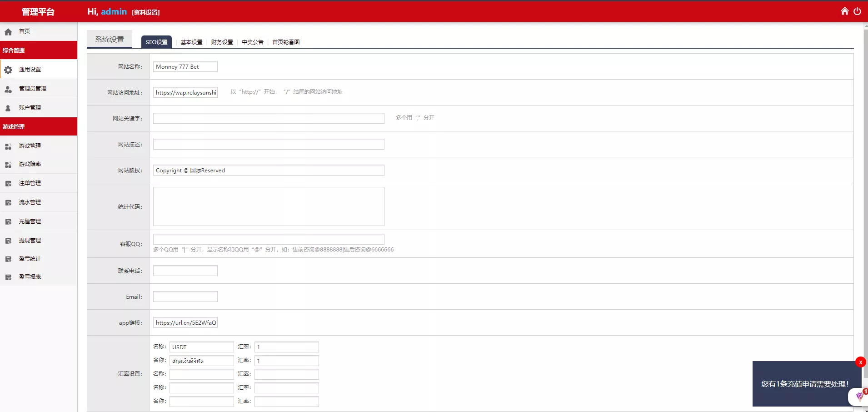This screenshot has width=868, height=412.
Task: Open the 财务设置 tab
Action: [222, 42]
